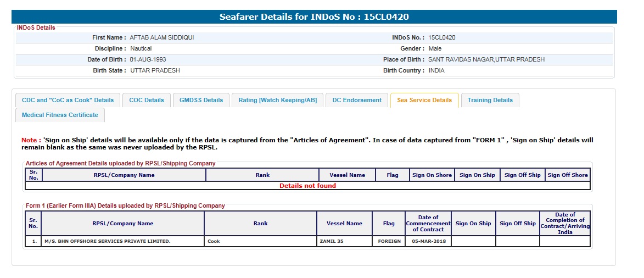Click the Date of Completion of Contract header
The image size is (644, 278).
pyautogui.click(x=564, y=224)
